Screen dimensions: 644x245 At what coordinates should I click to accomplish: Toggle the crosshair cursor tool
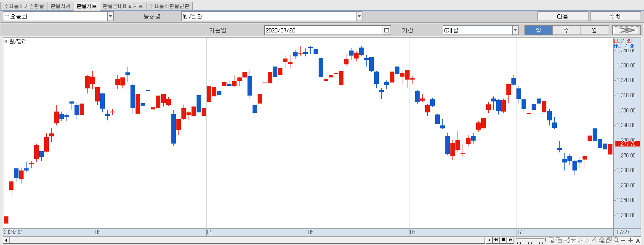574,240
